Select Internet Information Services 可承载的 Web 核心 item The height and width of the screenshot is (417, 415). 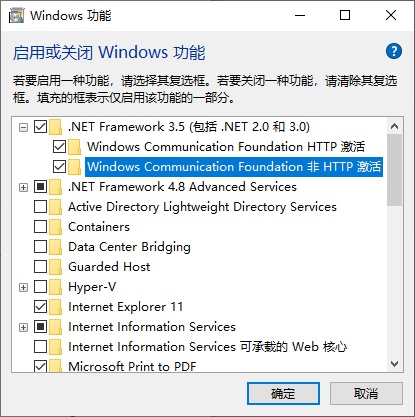[207, 347]
